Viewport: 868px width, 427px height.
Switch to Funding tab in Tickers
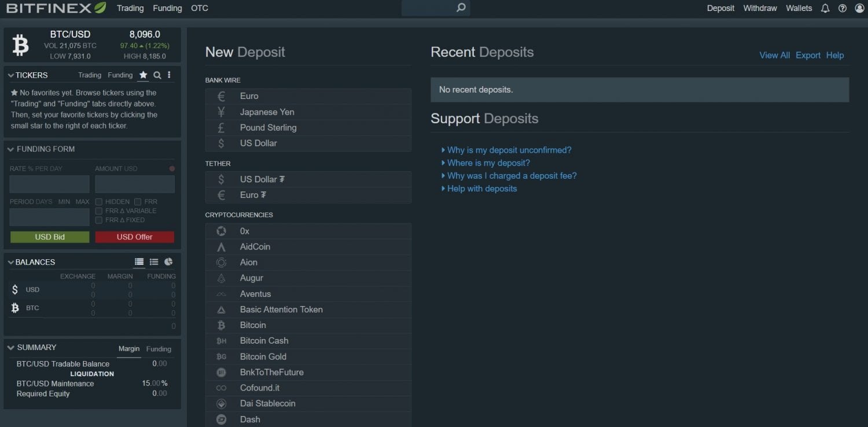coord(120,75)
